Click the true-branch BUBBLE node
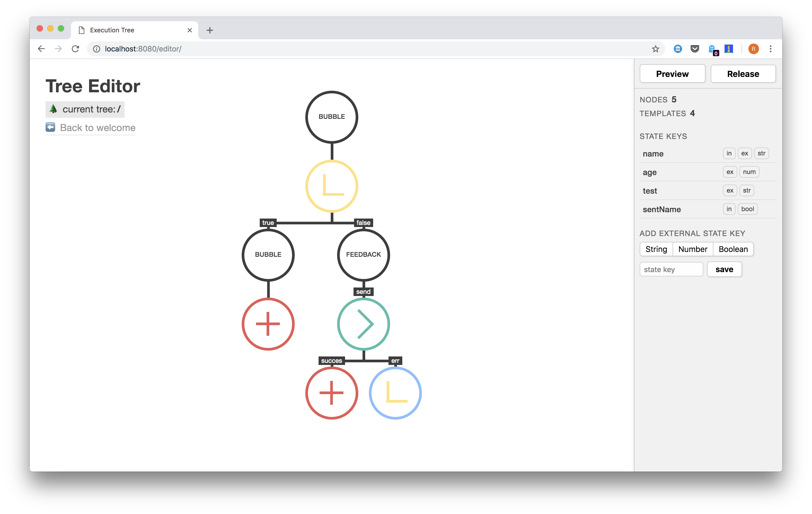Image resolution: width=812 pixels, height=514 pixels. point(267,255)
